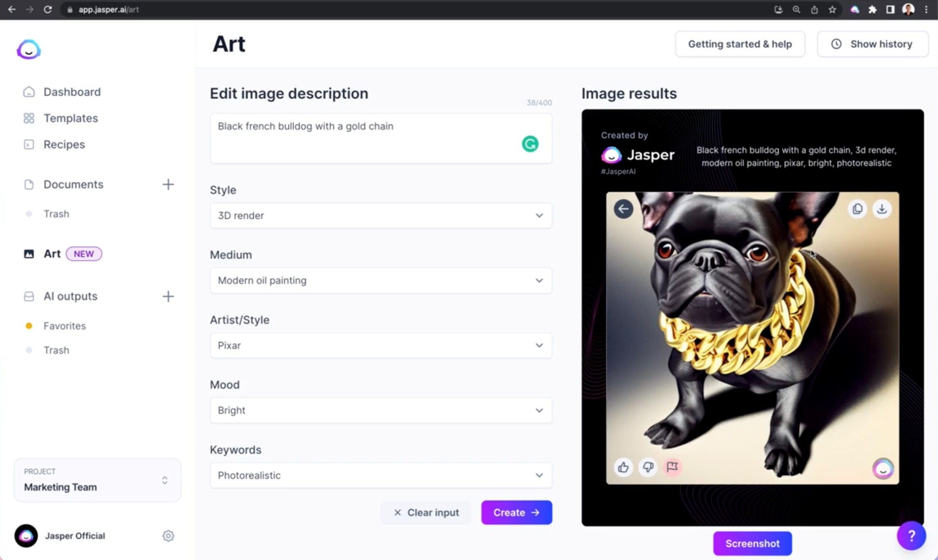Click the flag/report icon on generated image

(673, 467)
